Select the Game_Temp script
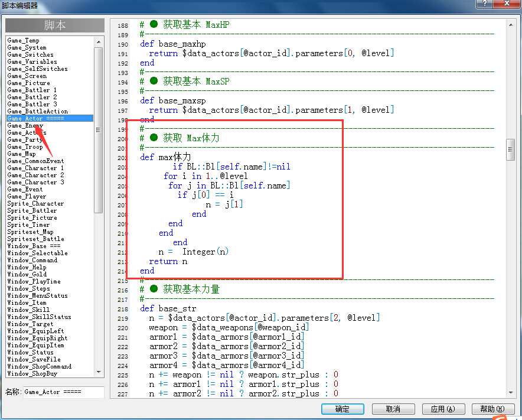The width and height of the screenshot is (522, 420). 23,41
